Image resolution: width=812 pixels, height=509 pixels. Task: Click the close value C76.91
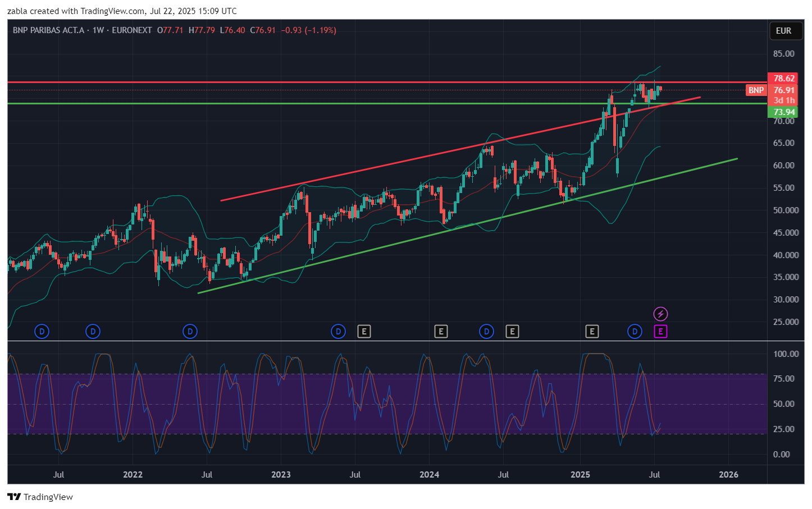point(263,30)
